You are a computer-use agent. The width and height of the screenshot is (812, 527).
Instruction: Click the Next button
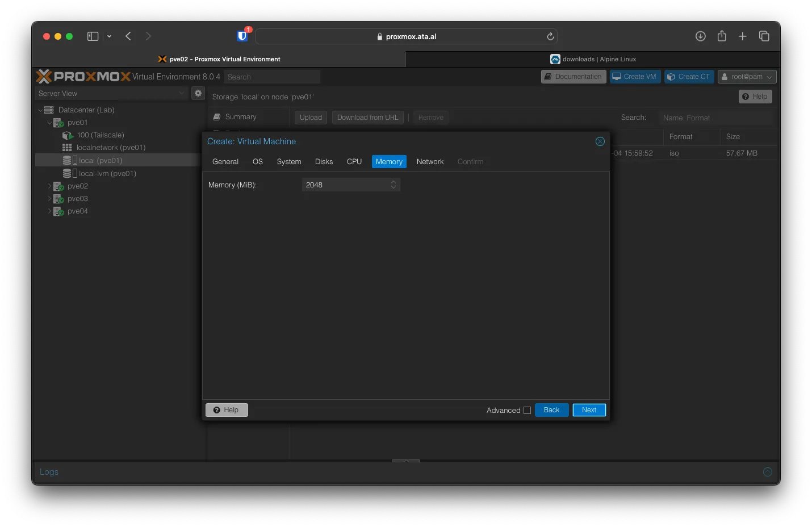[589, 410]
